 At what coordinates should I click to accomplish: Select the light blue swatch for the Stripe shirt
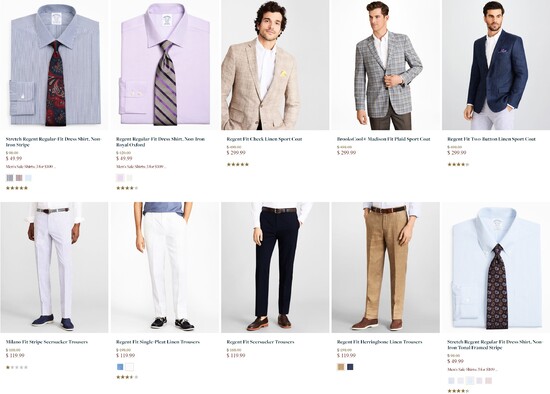click(x=28, y=178)
